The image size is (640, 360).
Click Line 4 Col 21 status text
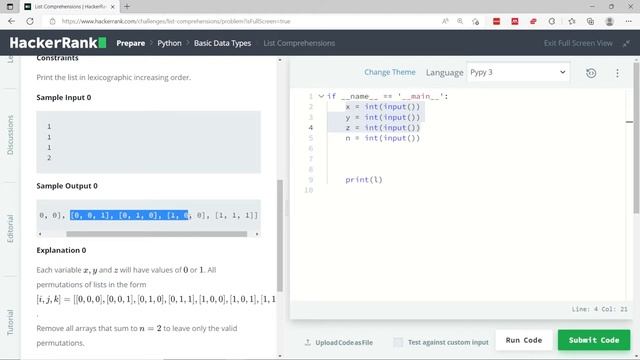(599, 309)
